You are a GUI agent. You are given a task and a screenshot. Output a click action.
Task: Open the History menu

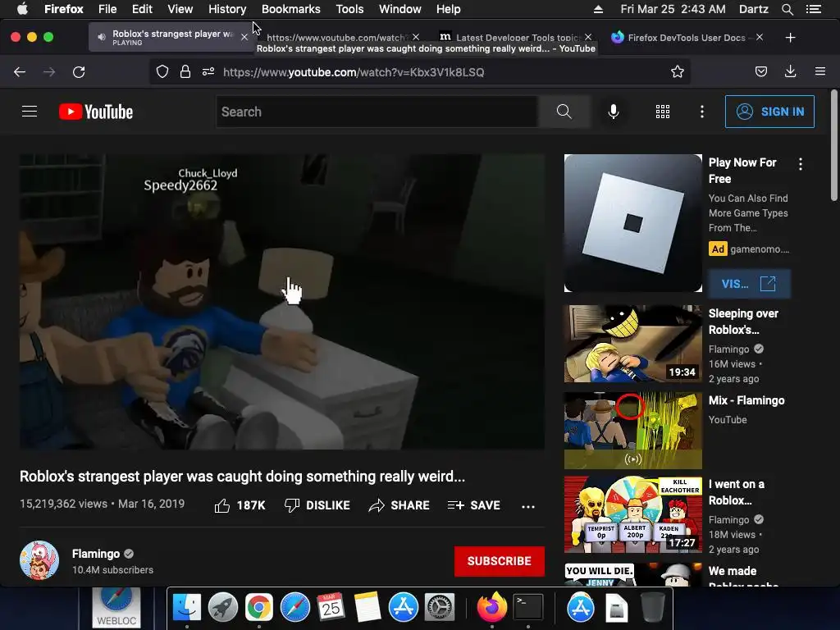coord(227,9)
